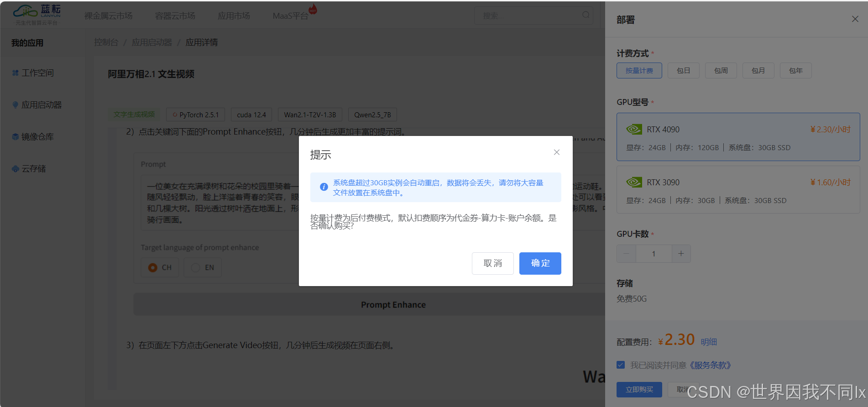Click the ¥2.30 configuration fee value
This screenshot has height=407, width=868.
pyautogui.click(x=676, y=340)
